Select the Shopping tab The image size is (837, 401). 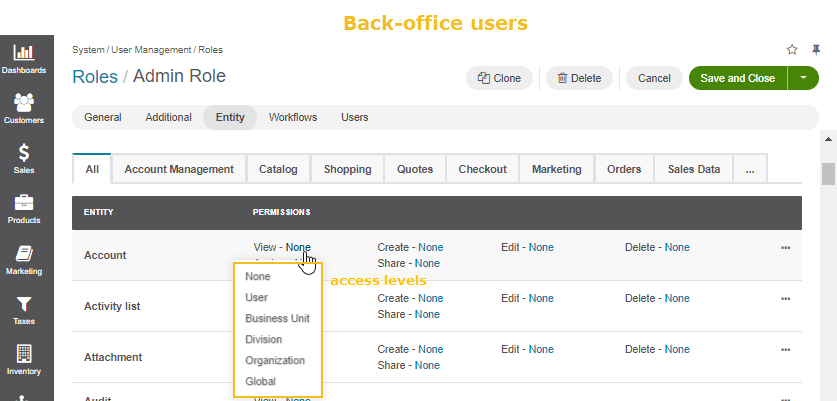tap(348, 169)
